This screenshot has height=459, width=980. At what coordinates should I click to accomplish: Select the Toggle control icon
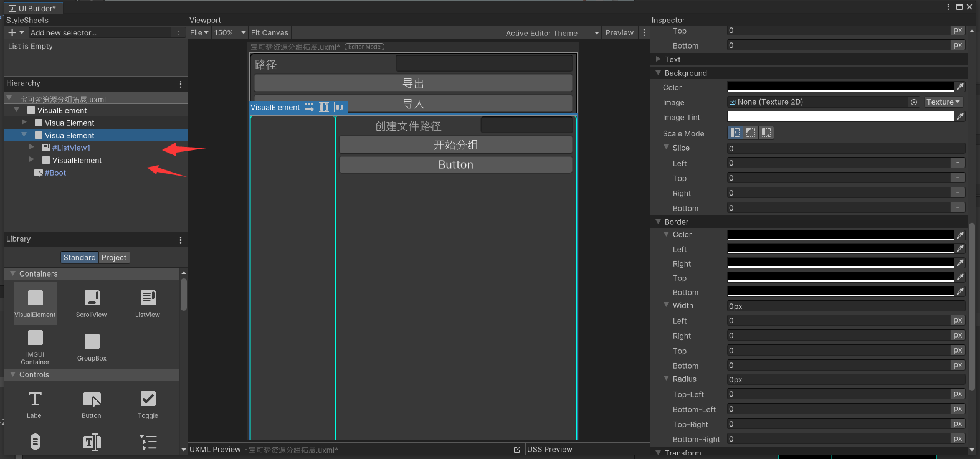(x=148, y=399)
